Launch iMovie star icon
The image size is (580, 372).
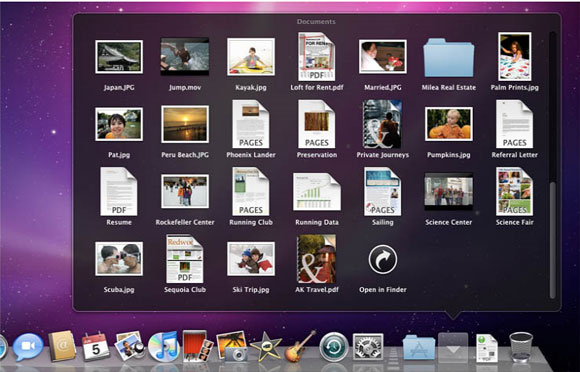point(266,347)
